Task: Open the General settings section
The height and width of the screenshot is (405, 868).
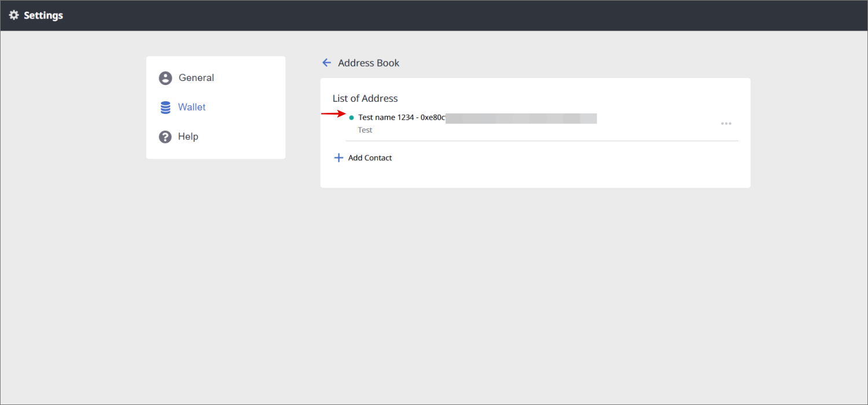Action: click(x=196, y=78)
